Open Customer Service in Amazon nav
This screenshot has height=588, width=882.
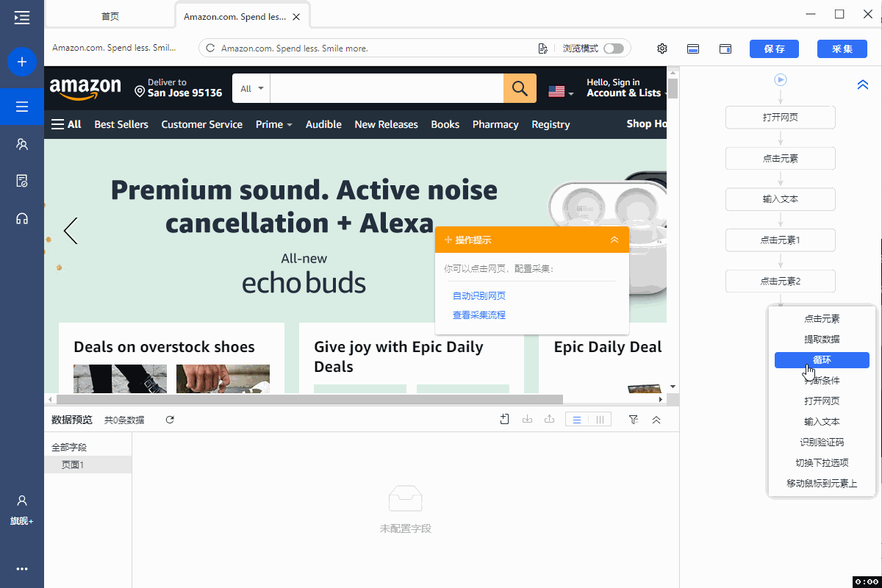pos(202,124)
